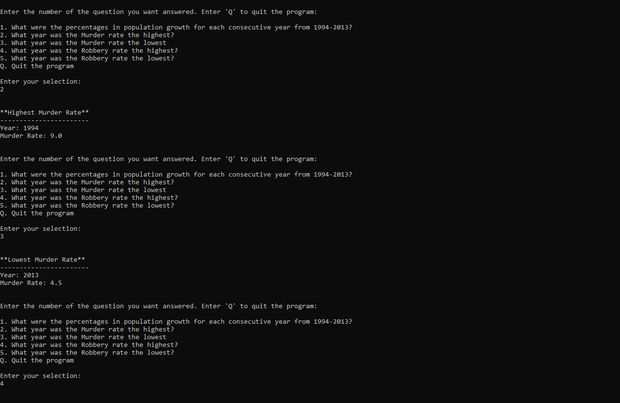Screen dimensions: 620x403
Task: Click the topmost Quit the program option
Action: [37, 66]
